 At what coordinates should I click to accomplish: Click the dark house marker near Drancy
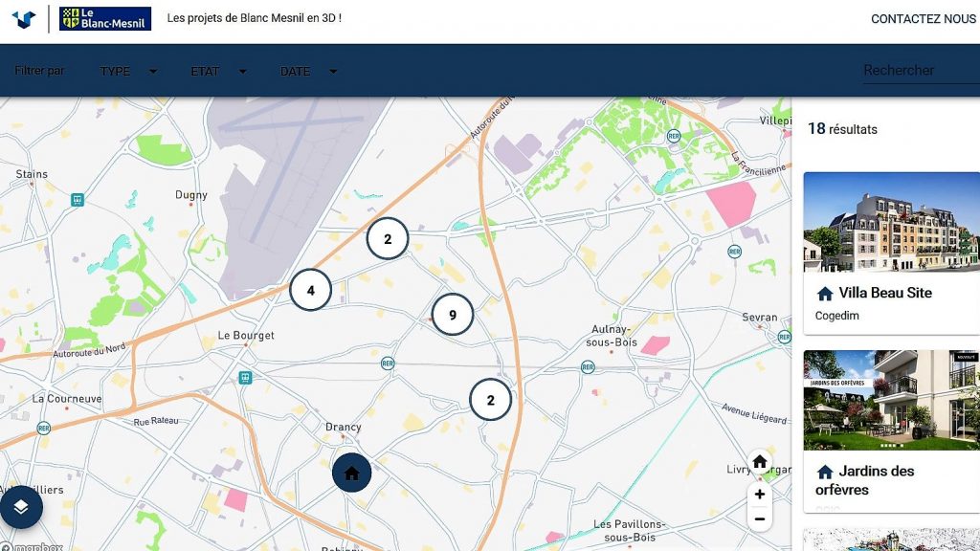[352, 473]
